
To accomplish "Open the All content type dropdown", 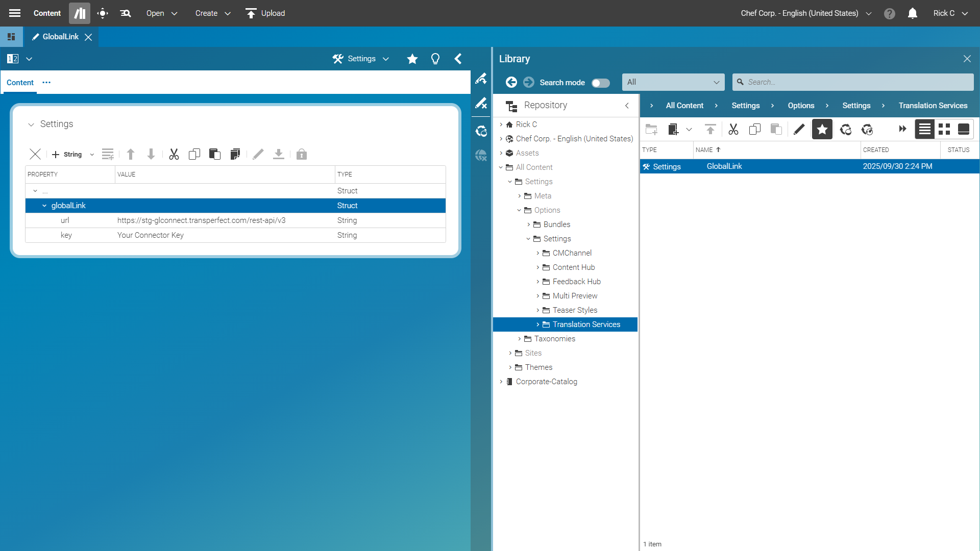I will click(x=673, y=82).
